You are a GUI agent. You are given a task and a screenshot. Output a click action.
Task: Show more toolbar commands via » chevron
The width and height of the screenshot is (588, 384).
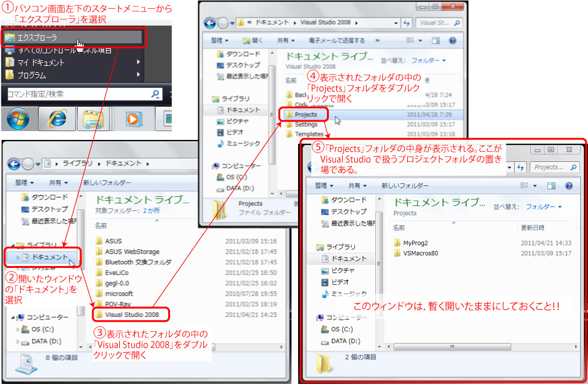(x=377, y=41)
